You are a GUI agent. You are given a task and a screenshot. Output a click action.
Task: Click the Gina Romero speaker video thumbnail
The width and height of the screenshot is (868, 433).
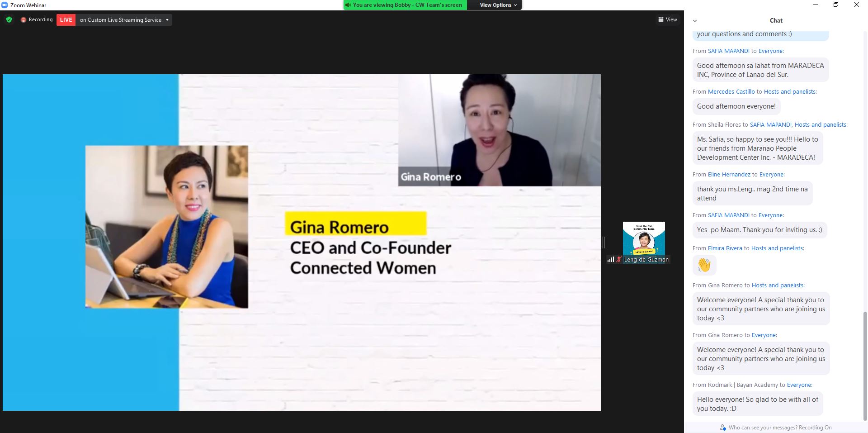[499, 130]
